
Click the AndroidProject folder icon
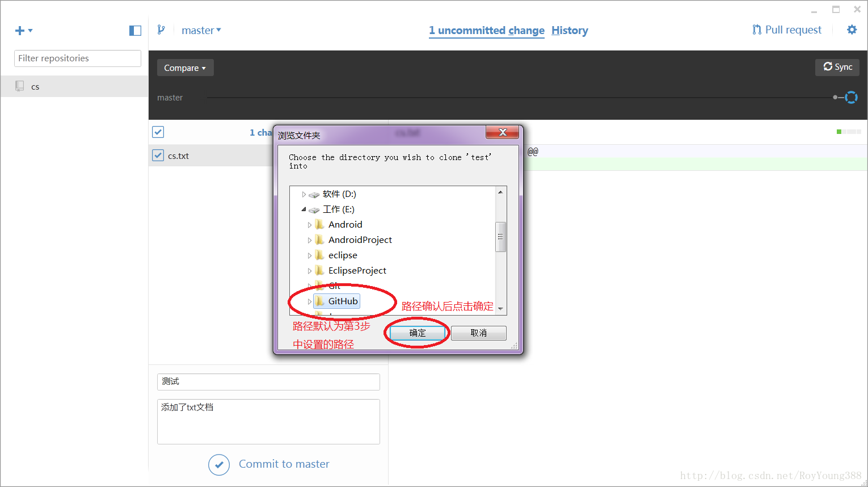pyautogui.click(x=320, y=240)
